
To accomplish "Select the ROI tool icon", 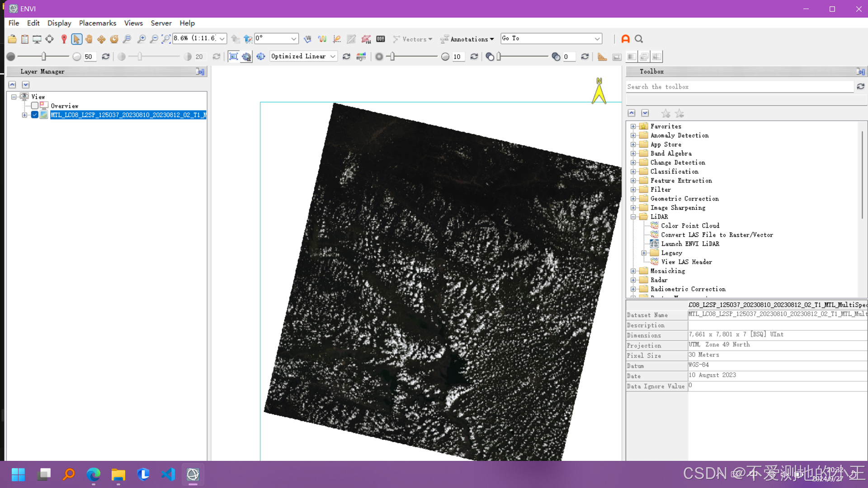I will pos(366,39).
